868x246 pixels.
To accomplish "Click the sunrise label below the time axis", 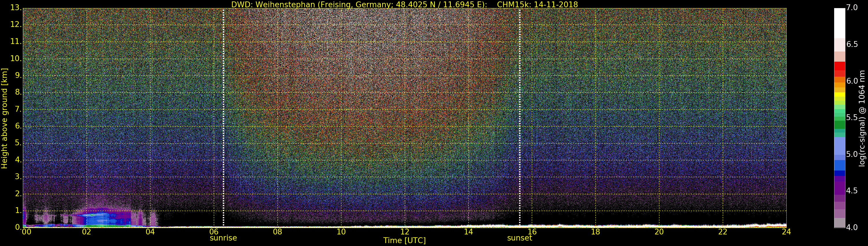I will (223, 238).
